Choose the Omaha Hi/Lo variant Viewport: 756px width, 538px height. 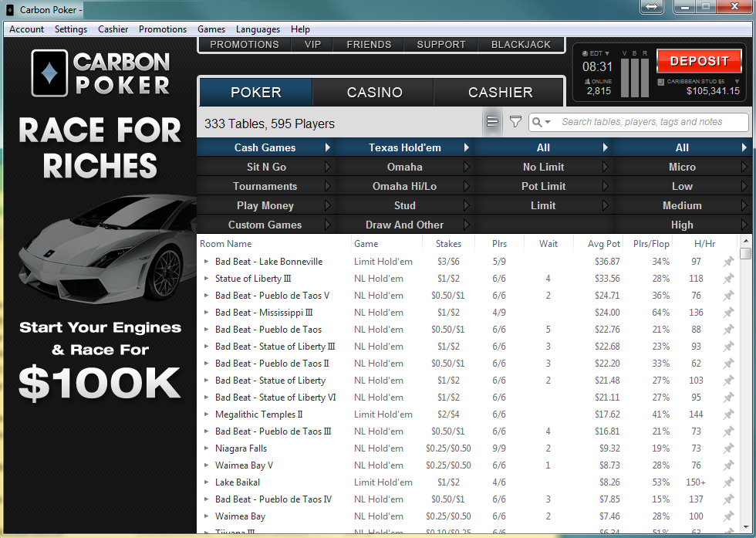(405, 186)
